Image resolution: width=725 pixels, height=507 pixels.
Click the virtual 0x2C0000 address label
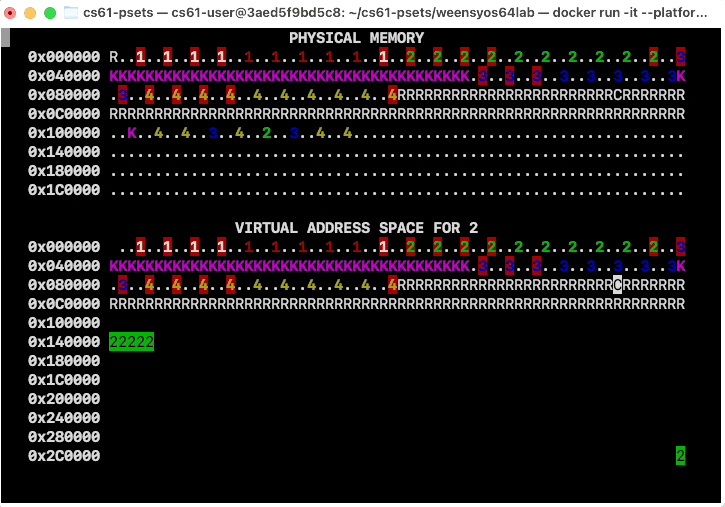click(64, 456)
